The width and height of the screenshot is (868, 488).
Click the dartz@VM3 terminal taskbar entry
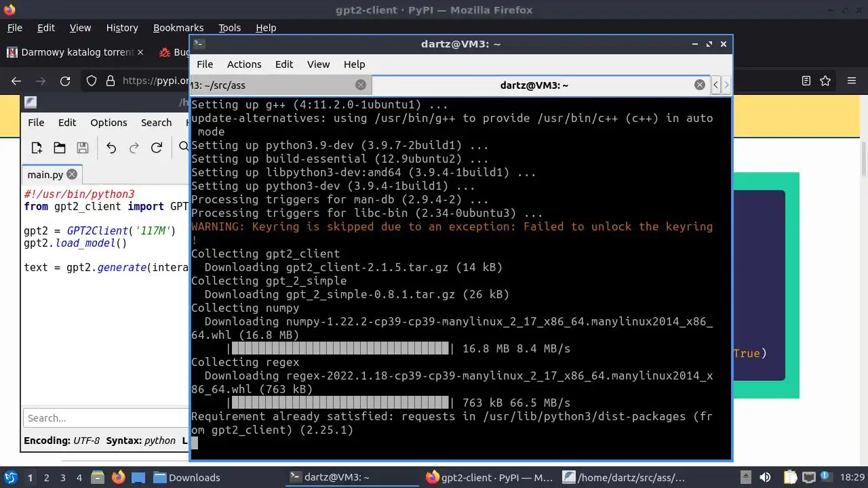[x=353, y=477]
